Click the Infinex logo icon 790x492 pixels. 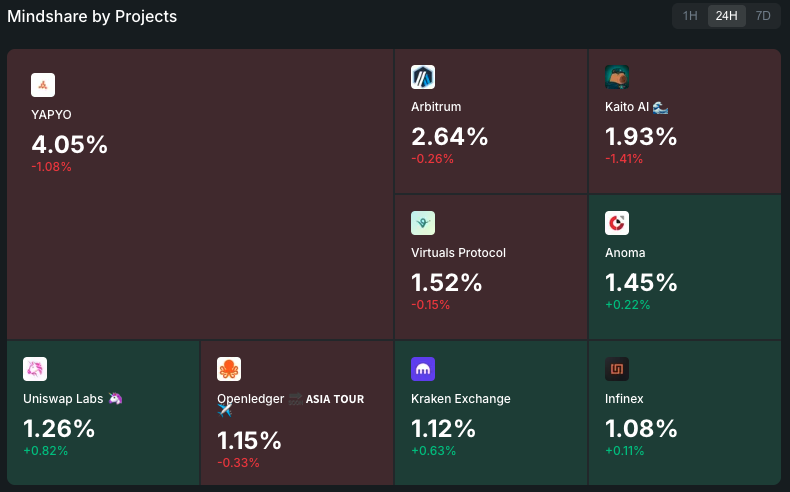[x=617, y=369]
